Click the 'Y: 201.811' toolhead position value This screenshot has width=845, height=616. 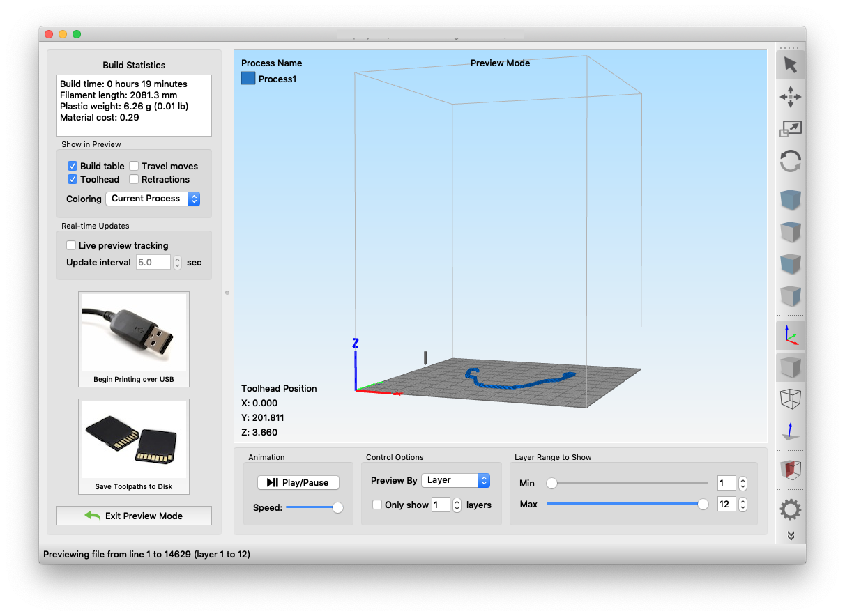tap(263, 417)
